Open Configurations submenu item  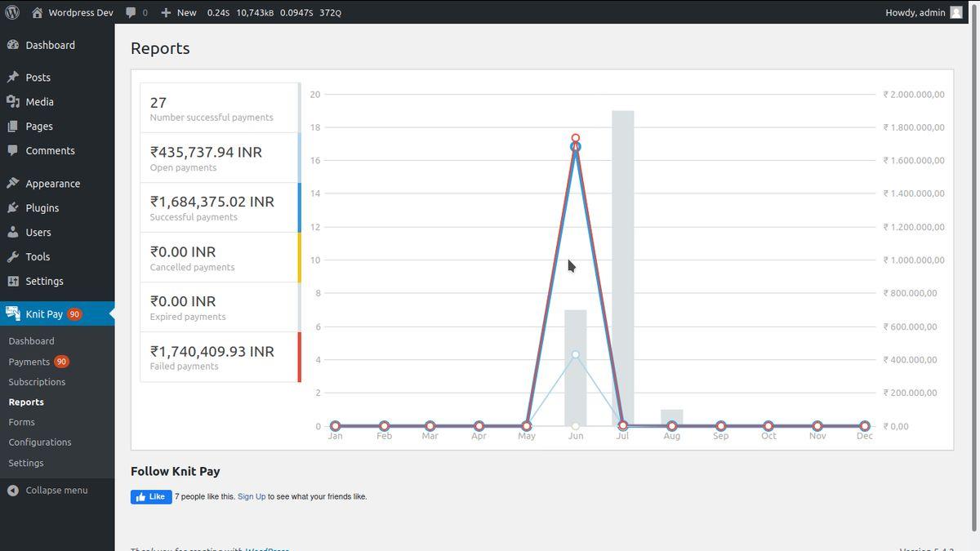tap(40, 442)
